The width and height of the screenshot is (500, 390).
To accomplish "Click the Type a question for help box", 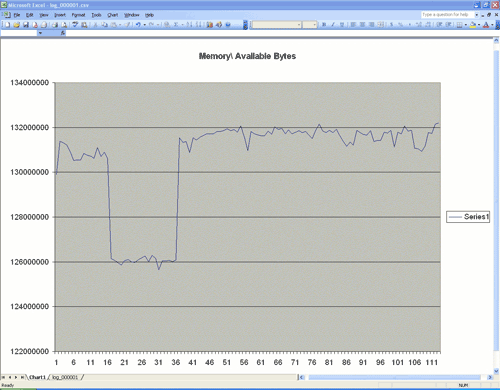I will (x=447, y=15).
